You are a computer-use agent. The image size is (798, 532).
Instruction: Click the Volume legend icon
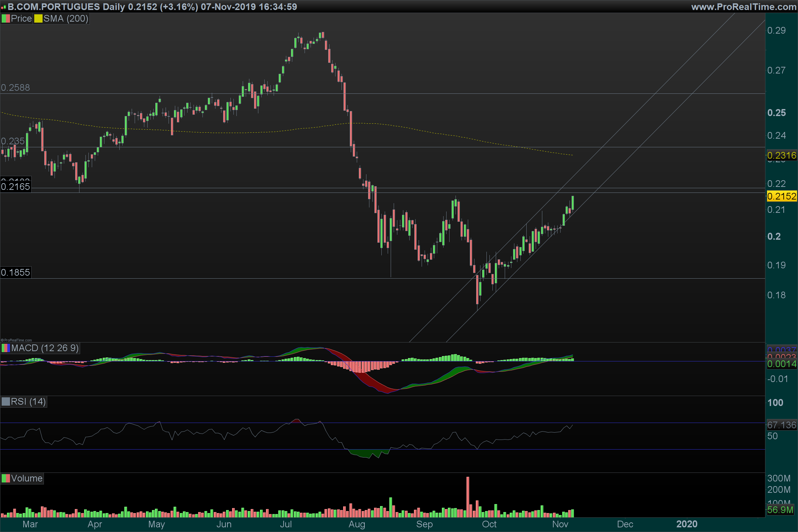(x=6, y=478)
